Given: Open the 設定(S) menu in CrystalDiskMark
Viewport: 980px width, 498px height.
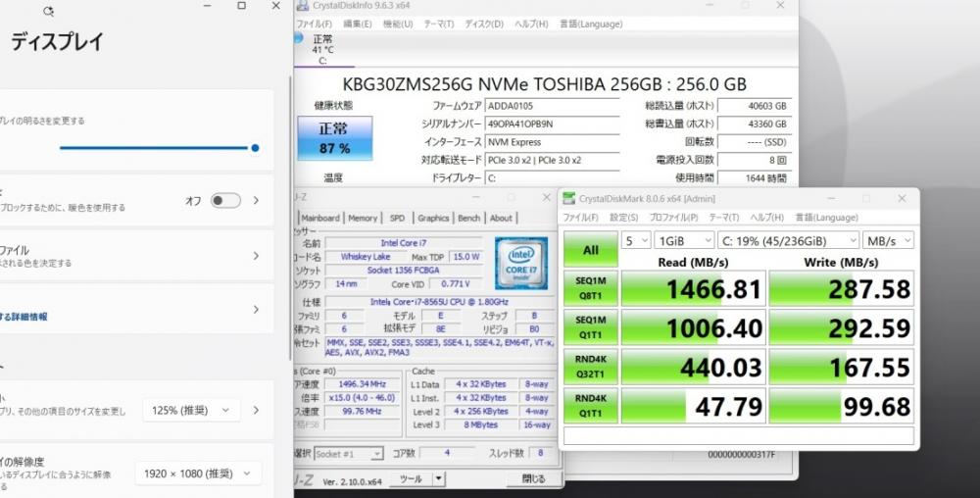Looking at the screenshot, I should tap(623, 218).
